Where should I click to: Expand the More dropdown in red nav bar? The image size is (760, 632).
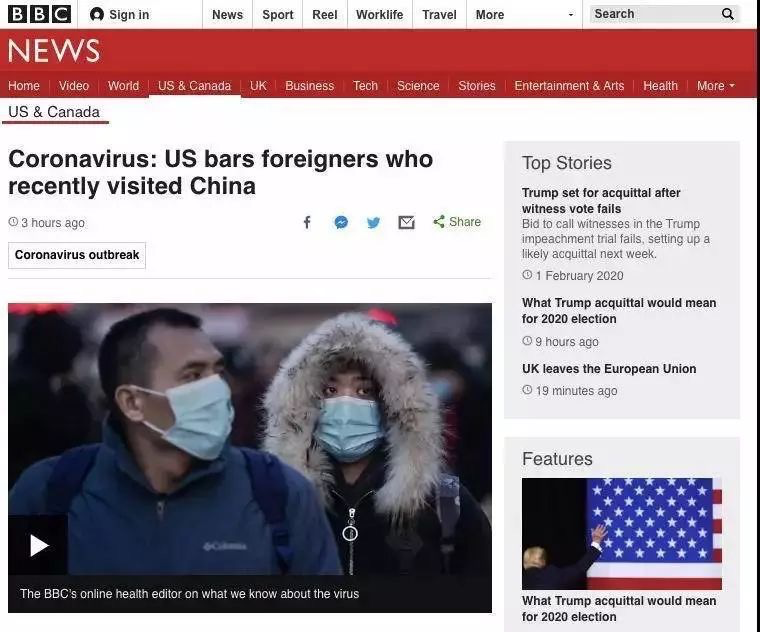pos(716,86)
